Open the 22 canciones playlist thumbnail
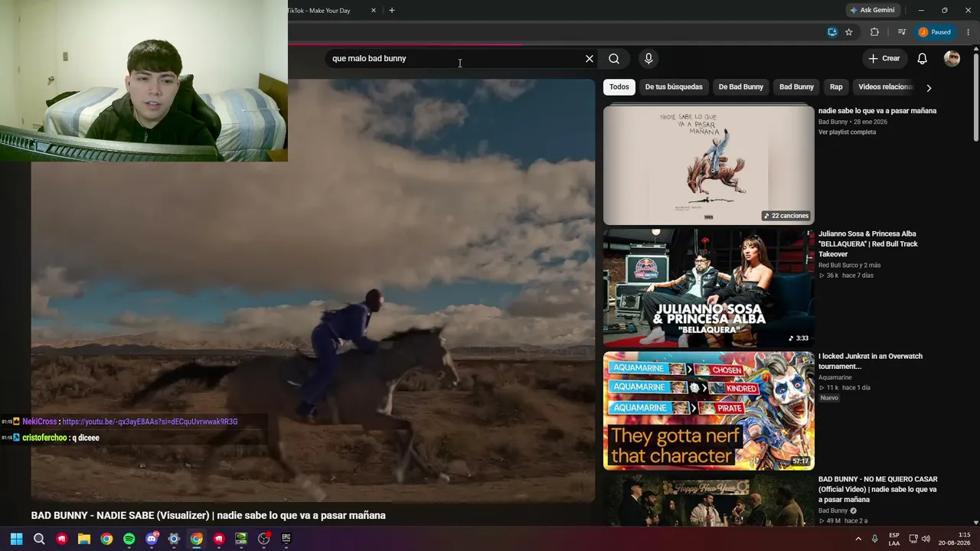The height and width of the screenshot is (551, 980). 708,165
